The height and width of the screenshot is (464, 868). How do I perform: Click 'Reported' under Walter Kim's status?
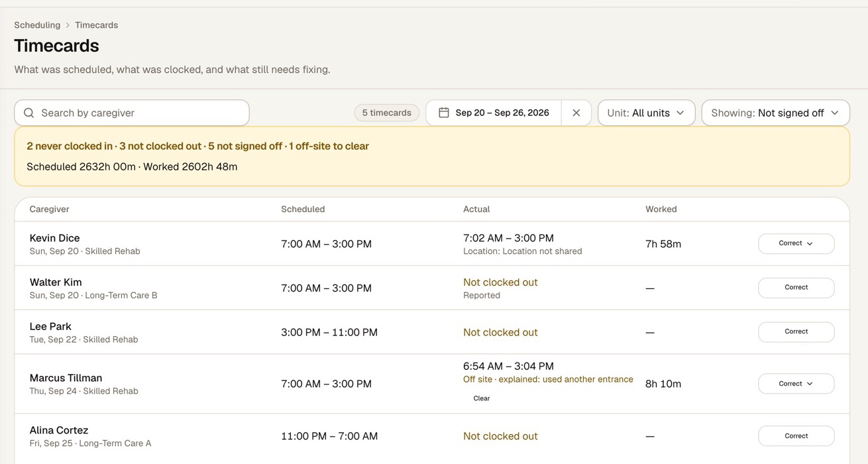[x=482, y=296]
